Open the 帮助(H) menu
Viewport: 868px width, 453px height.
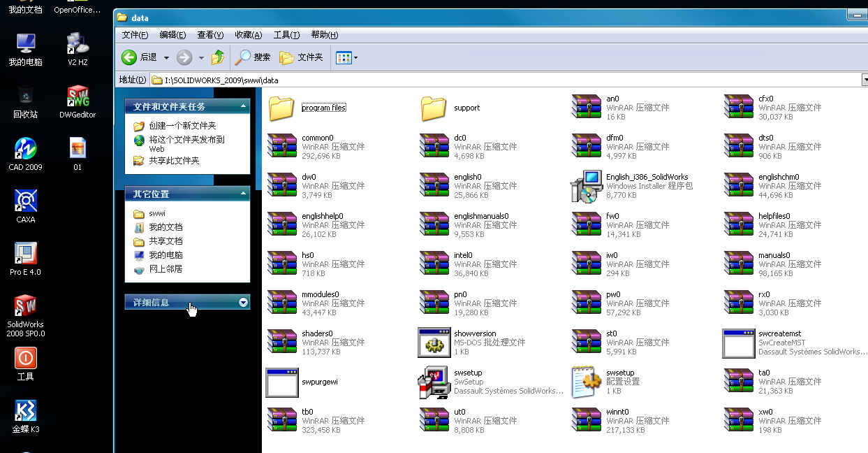pos(324,35)
